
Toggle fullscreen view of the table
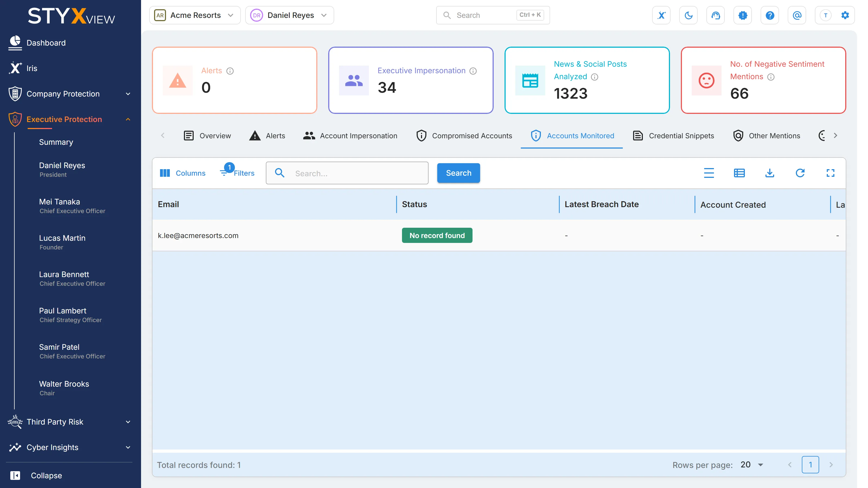pos(830,173)
